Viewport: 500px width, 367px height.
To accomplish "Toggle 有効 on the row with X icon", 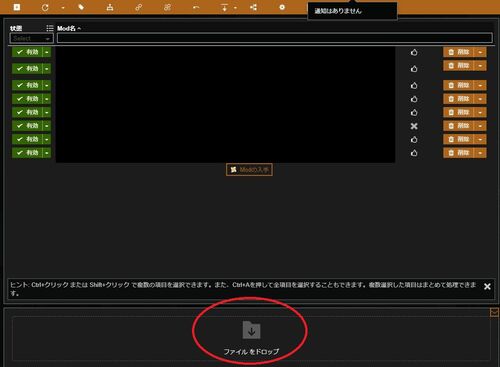I will click(x=27, y=126).
